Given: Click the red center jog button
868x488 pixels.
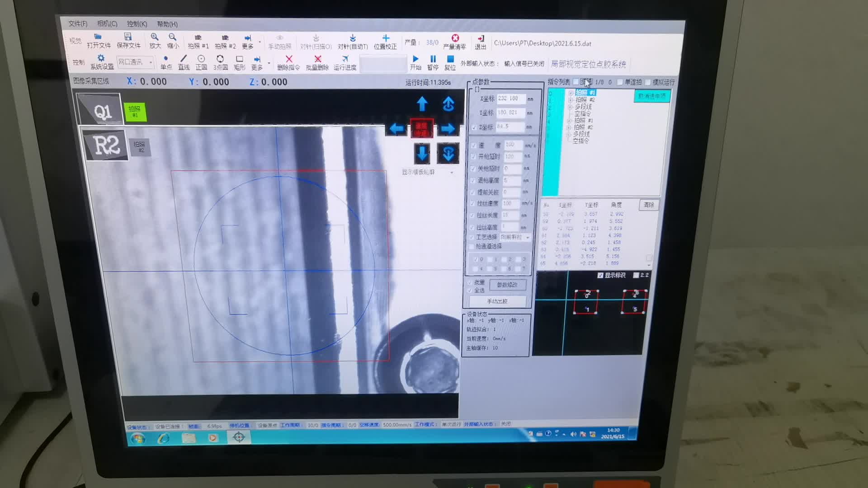Looking at the screenshot, I should click(x=421, y=128).
